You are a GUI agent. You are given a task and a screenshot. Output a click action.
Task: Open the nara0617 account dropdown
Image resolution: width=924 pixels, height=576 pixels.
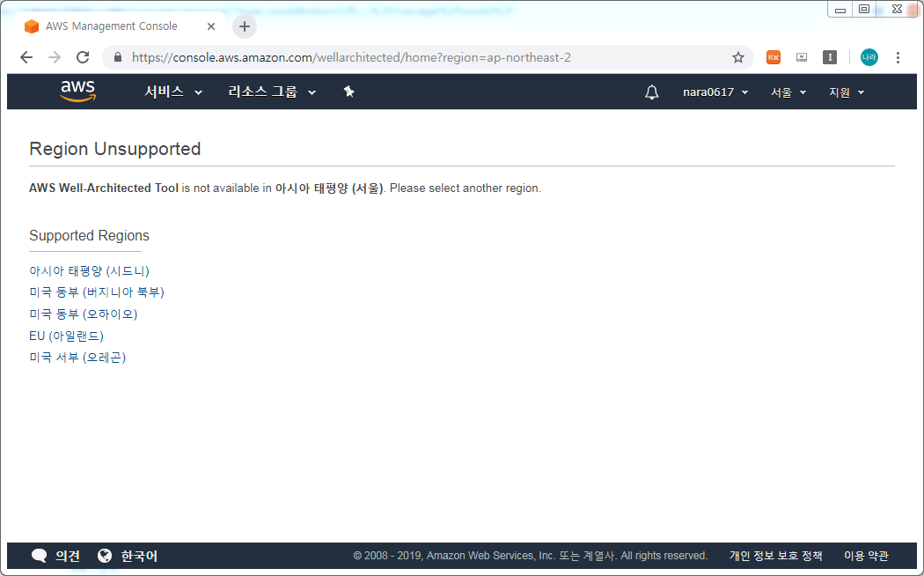pyautogui.click(x=715, y=92)
